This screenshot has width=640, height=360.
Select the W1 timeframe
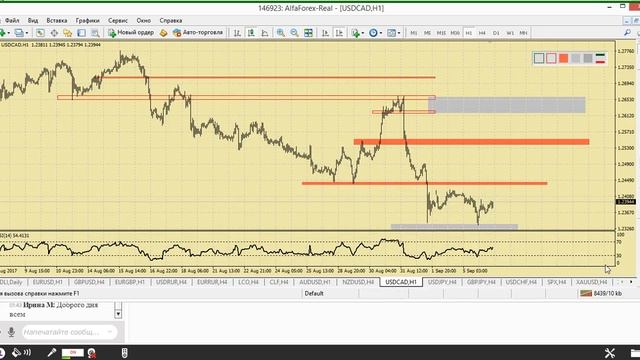pyautogui.click(x=510, y=33)
